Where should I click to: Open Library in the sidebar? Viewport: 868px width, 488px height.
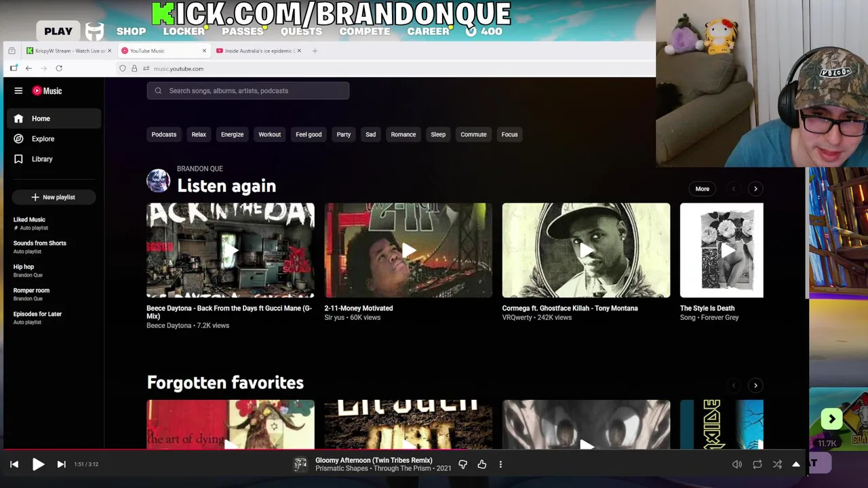click(x=54, y=159)
